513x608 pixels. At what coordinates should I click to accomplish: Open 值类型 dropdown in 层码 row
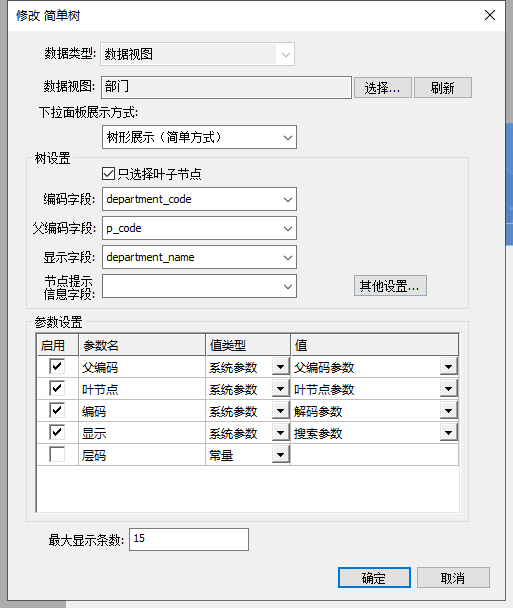click(281, 455)
